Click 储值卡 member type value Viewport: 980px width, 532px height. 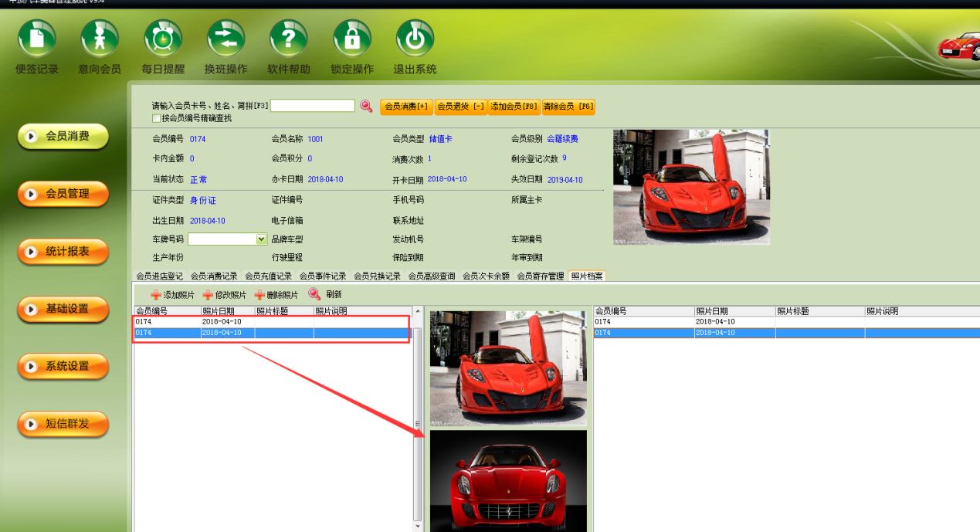[x=441, y=139]
